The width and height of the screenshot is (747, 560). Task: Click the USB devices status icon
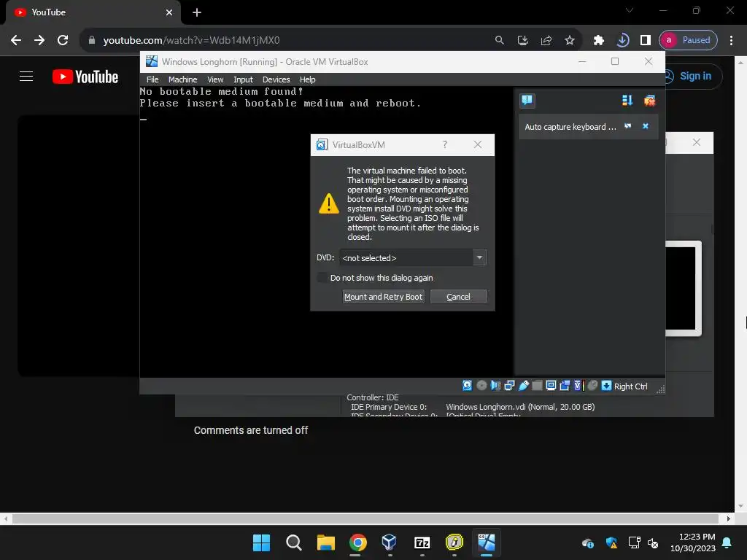pyautogui.click(x=524, y=386)
